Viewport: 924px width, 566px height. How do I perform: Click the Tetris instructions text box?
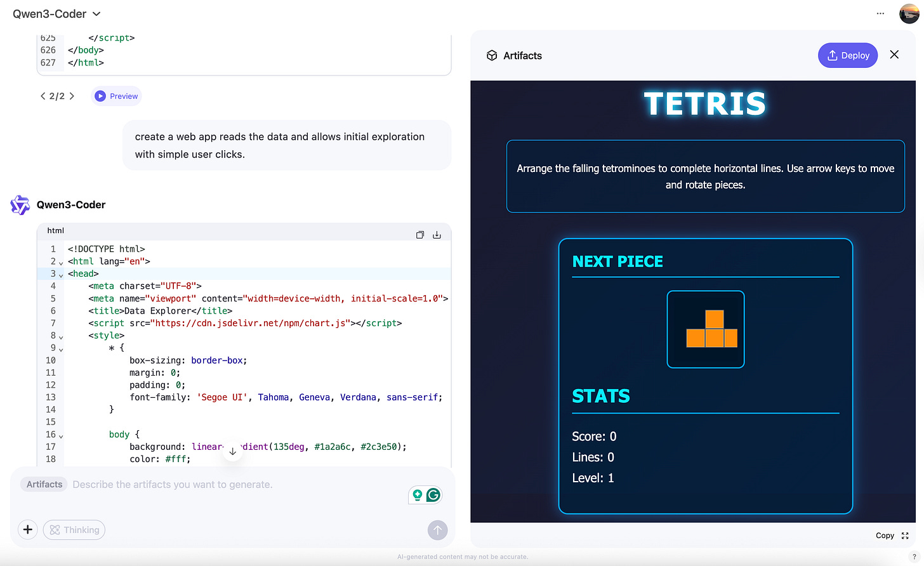point(706,176)
